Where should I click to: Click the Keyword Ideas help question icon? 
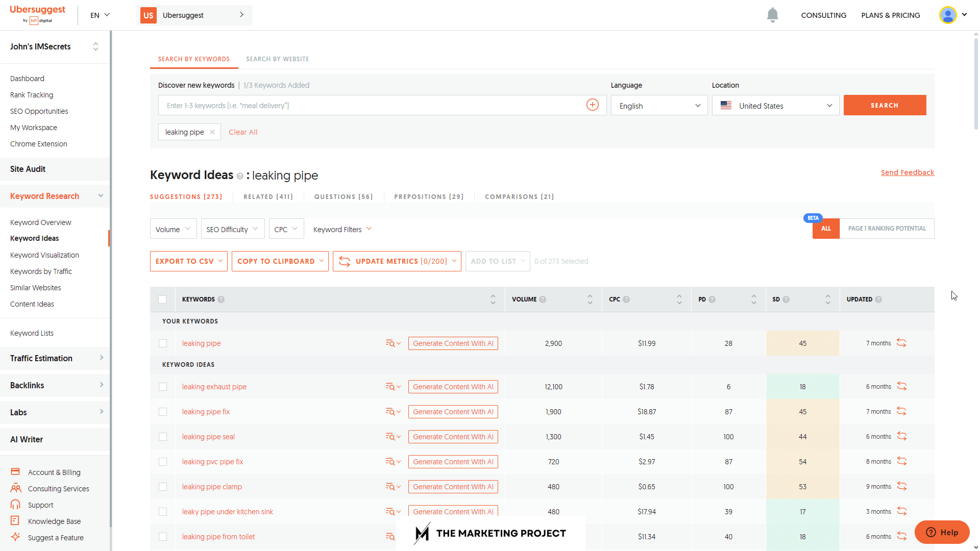pos(239,176)
